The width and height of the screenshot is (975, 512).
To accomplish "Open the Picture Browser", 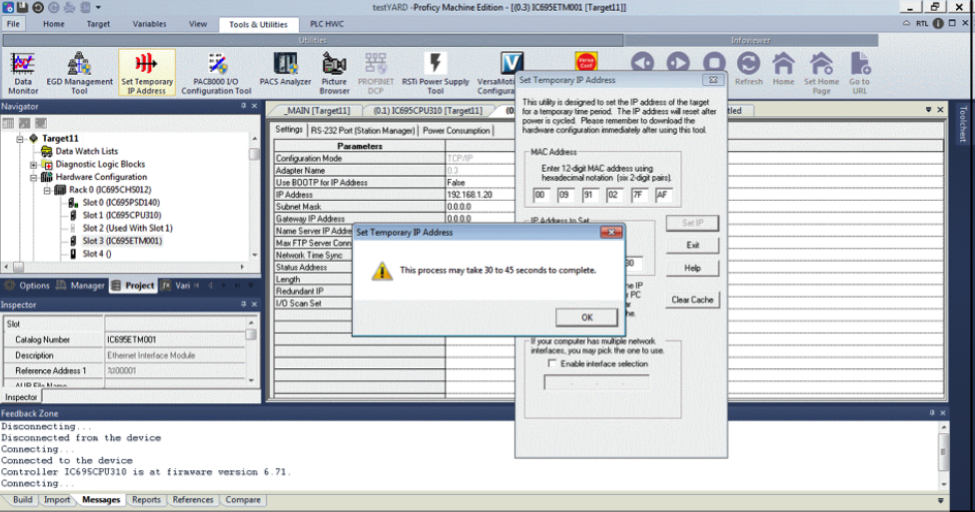I will pos(335,73).
